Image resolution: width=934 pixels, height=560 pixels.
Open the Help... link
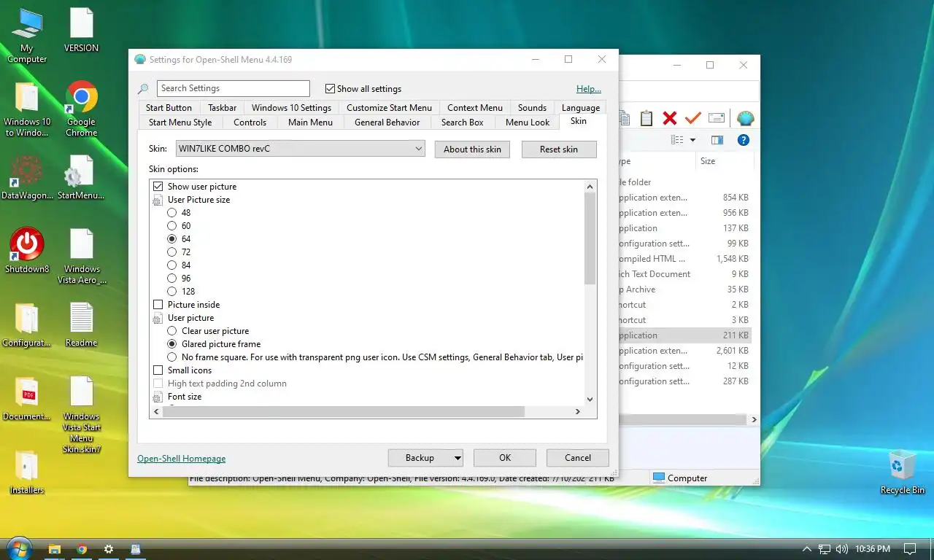(x=589, y=89)
